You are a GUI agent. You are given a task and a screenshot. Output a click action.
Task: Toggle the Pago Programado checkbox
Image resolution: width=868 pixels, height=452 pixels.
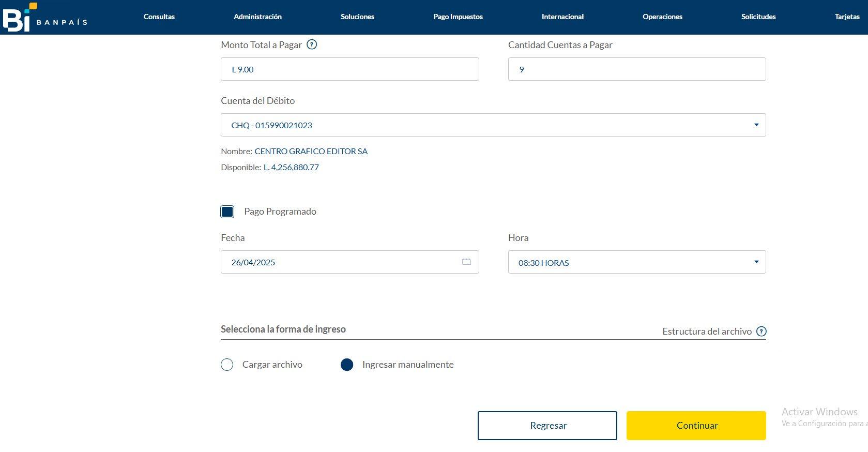pyautogui.click(x=227, y=212)
